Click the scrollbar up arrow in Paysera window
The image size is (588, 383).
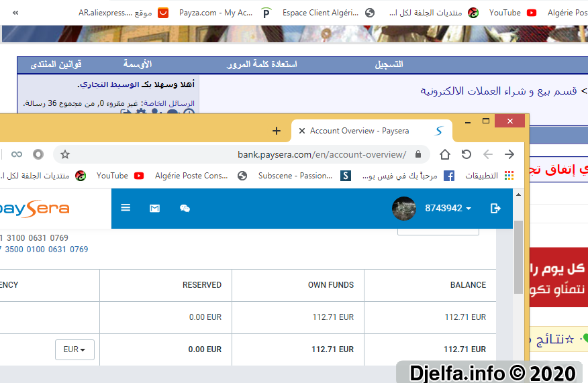518,195
